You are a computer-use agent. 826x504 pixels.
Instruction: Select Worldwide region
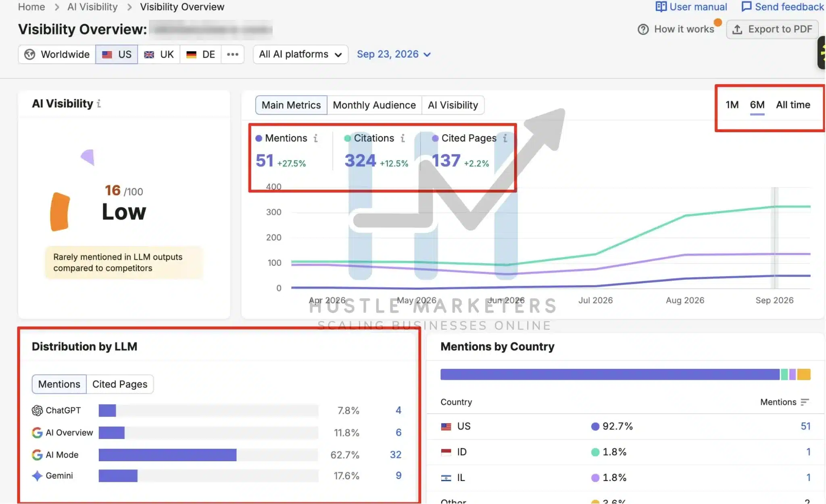point(57,54)
